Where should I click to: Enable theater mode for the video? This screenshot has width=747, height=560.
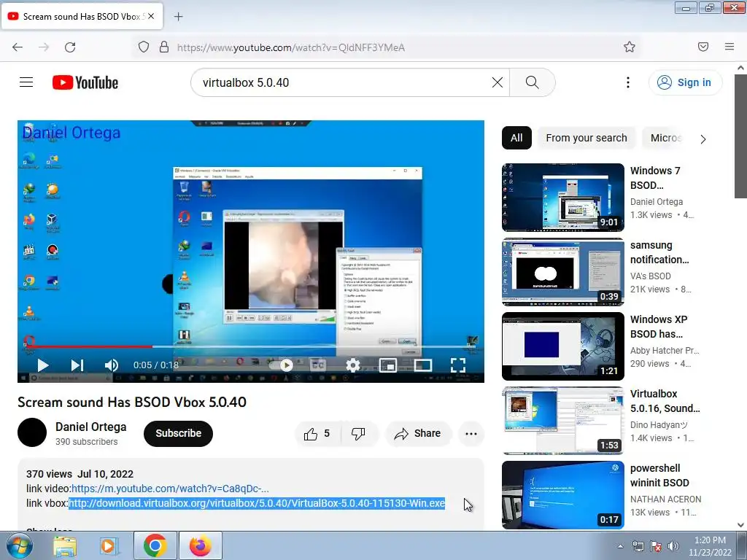[x=423, y=365]
